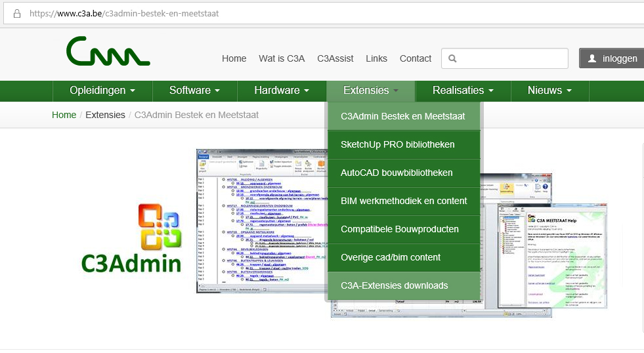Focus the site search field

(x=505, y=58)
